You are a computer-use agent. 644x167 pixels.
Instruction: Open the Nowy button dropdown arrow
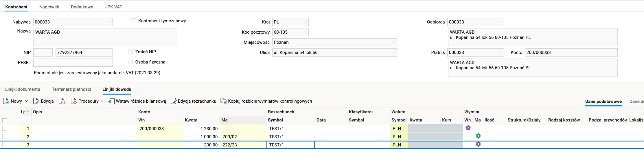(27, 101)
